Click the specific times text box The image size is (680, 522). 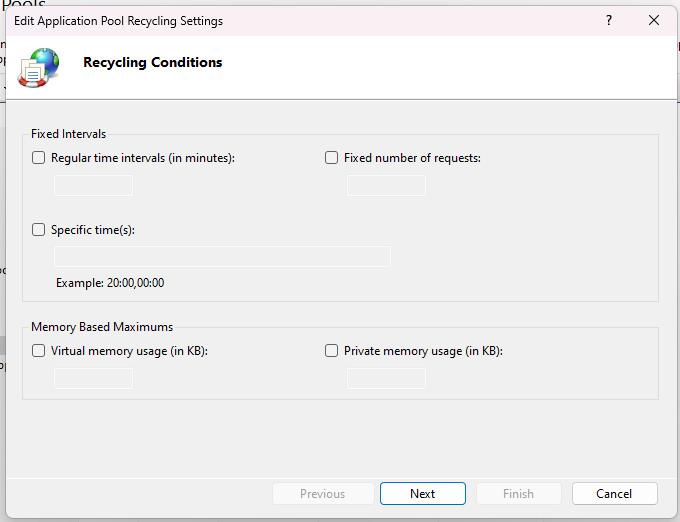(x=221, y=257)
